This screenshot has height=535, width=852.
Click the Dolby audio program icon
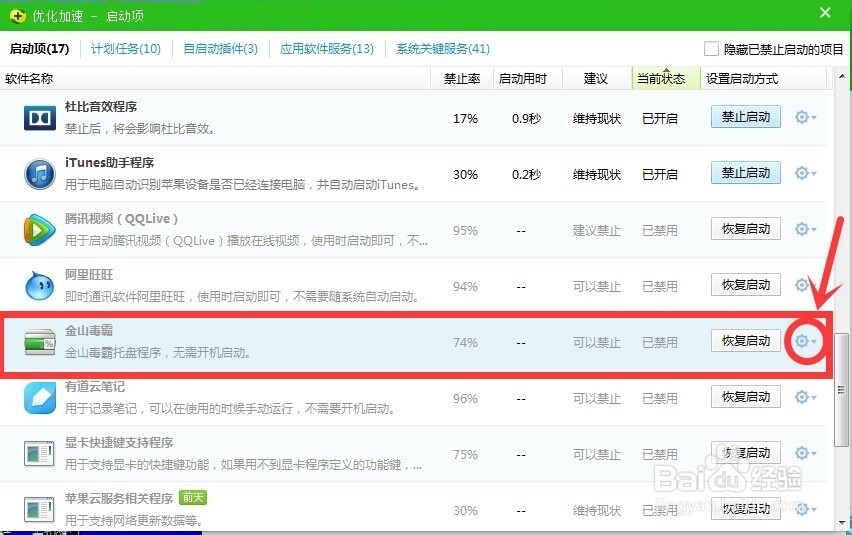pyautogui.click(x=40, y=118)
